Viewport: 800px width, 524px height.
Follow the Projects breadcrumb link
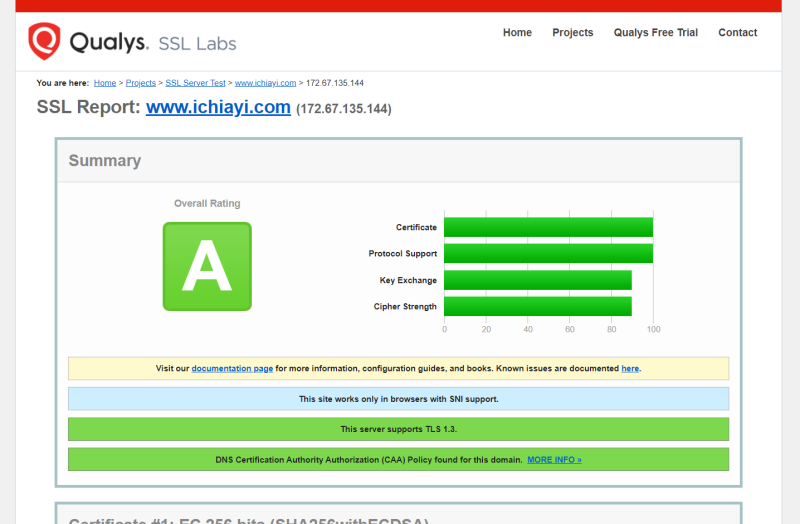tap(140, 83)
